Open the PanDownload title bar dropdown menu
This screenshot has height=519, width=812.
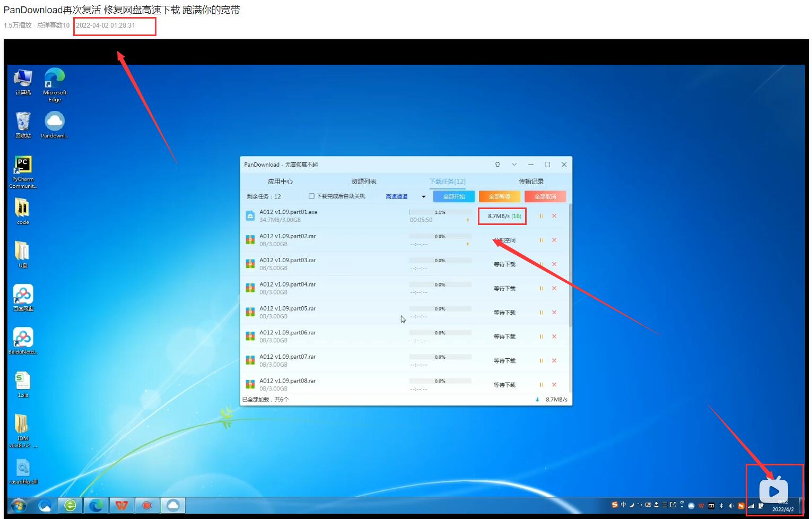514,165
